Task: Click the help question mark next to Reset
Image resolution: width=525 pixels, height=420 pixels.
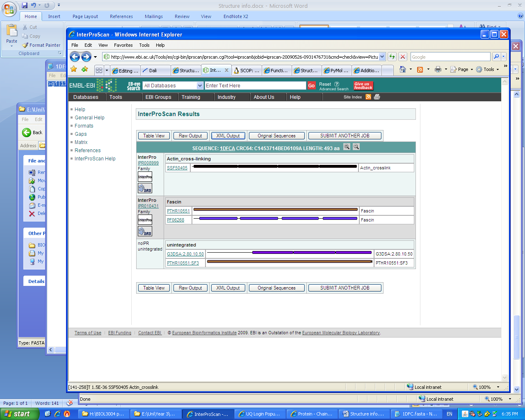Action: (x=337, y=84)
